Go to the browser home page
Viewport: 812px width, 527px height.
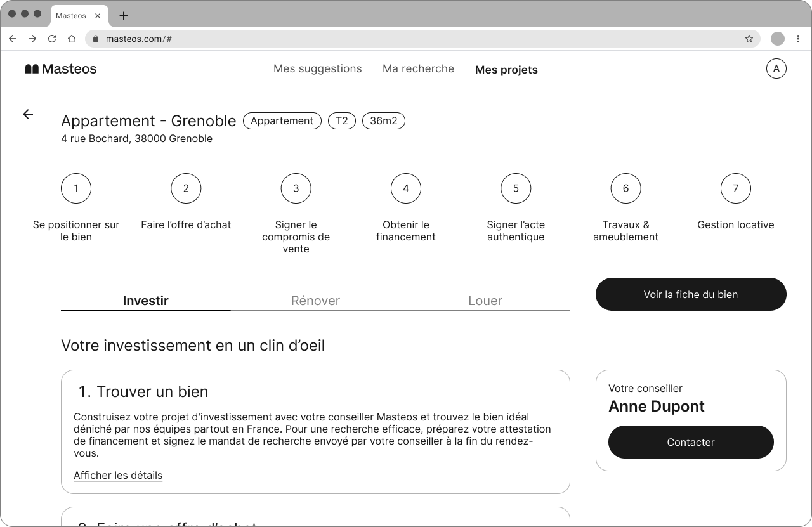click(x=72, y=39)
